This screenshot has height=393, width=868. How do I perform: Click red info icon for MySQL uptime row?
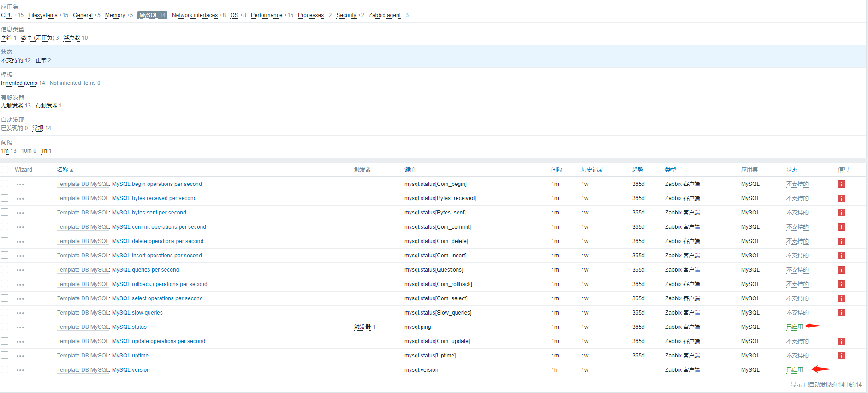click(x=841, y=356)
